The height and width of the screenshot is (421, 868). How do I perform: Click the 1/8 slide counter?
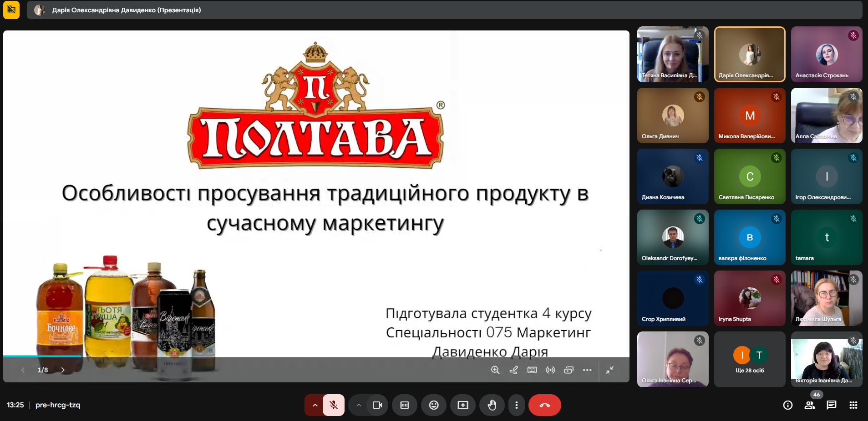tap(43, 370)
